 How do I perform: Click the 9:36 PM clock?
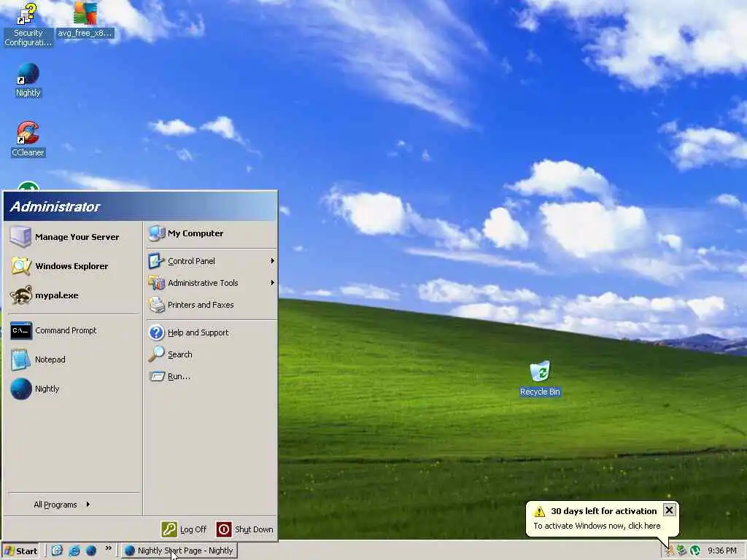coord(721,551)
